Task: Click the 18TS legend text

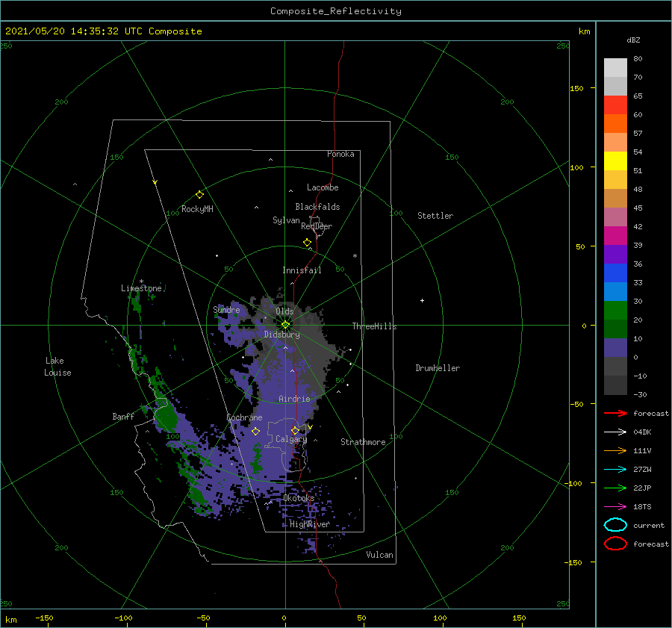Action: coord(642,507)
